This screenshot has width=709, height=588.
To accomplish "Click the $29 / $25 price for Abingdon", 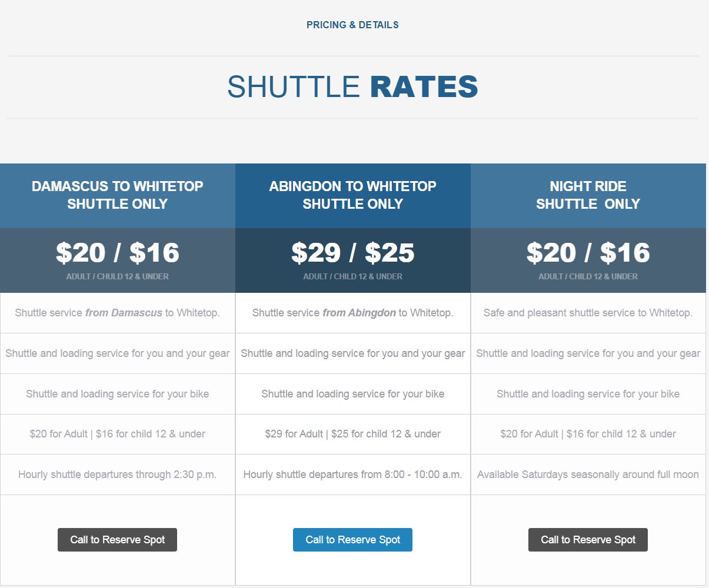I will point(353,253).
